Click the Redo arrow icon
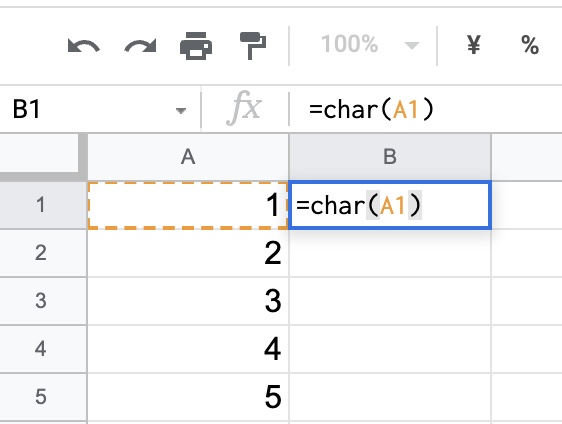 pyautogui.click(x=140, y=46)
